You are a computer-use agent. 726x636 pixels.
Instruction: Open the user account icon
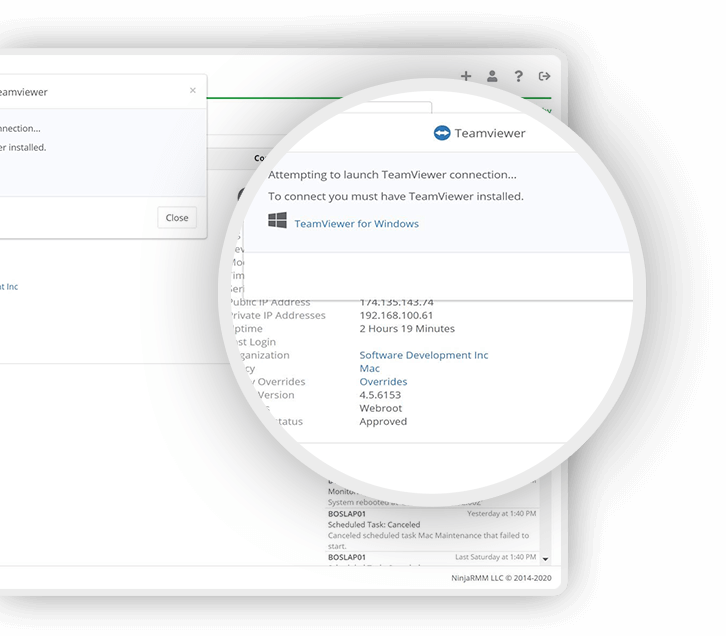tap(492, 76)
